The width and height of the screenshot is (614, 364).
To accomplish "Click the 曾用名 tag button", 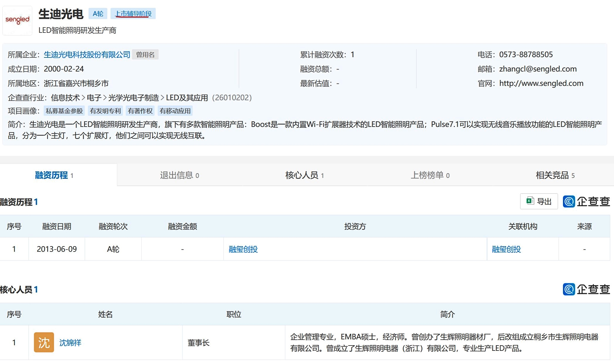I will (x=145, y=55).
